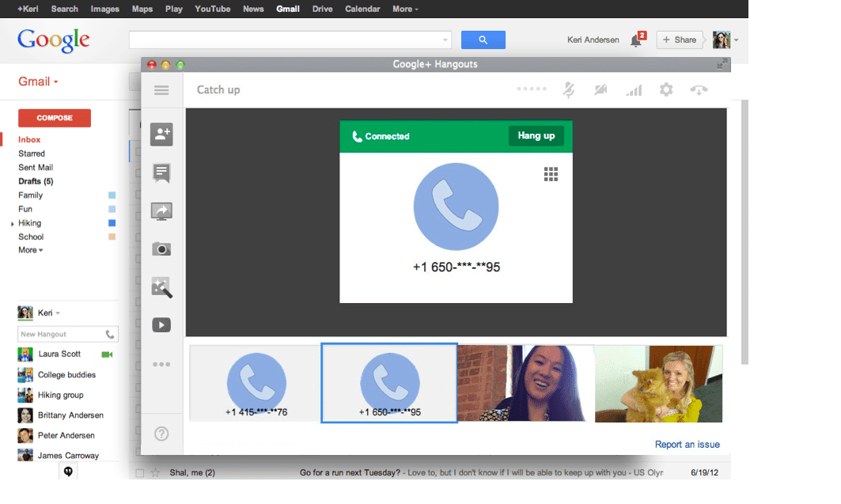
Task: Open the YouTube app in Hangouts sidebar
Action: point(161,325)
